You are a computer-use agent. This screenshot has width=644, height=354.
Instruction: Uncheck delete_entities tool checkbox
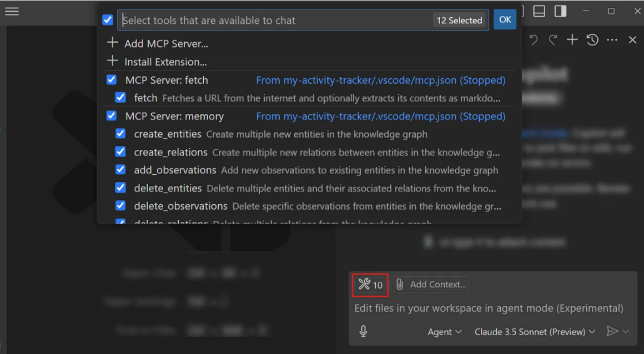pos(120,188)
